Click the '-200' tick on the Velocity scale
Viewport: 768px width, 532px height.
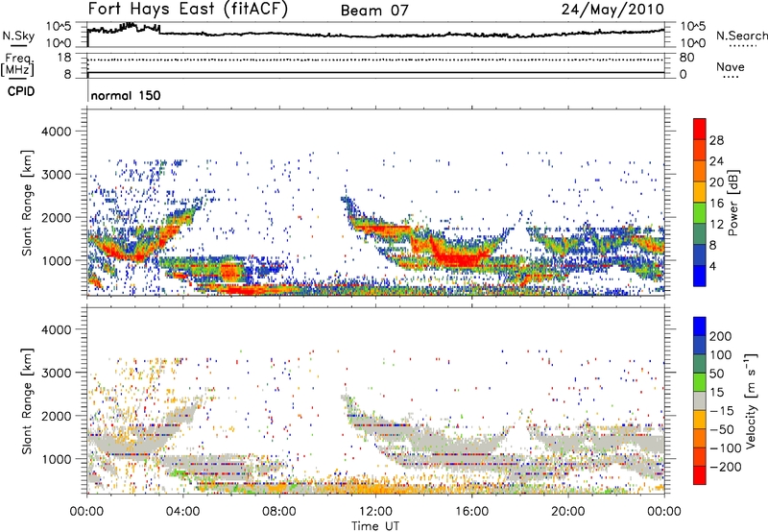pyautogui.click(x=725, y=467)
